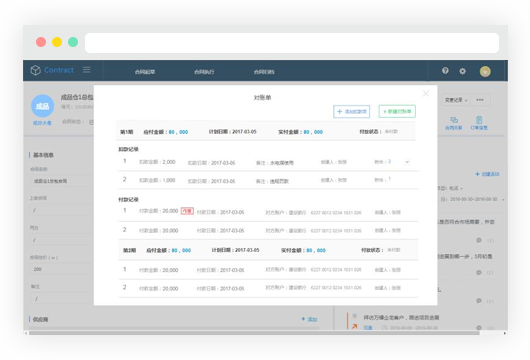The image size is (530, 360).
Task: Toggle the hamburger menu beside Contract
Action: click(x=87, y=70)
